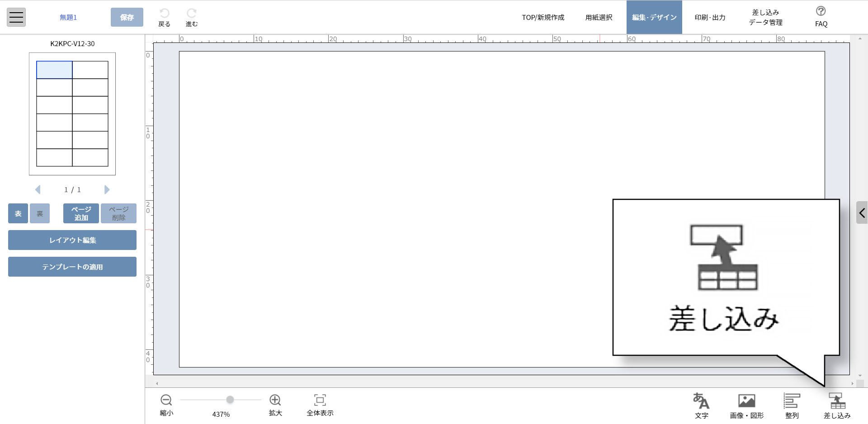Click the 差し込み merge tool icon
Image resolution: width=868 pixels, height=424 pixels.
pos(837,401)
